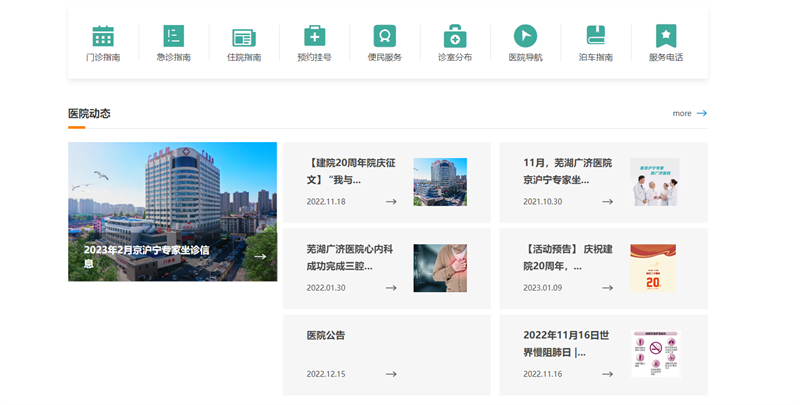Open the 医院导航 hospital navigation icon

pyautogui.click(x=525, y=36)
